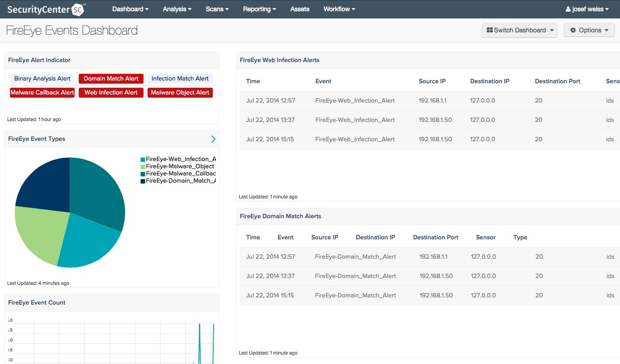The height and width of the screenshot is (364, 620).
Task: Click the user icon beside josef weiss
Action: coord(568,9)
